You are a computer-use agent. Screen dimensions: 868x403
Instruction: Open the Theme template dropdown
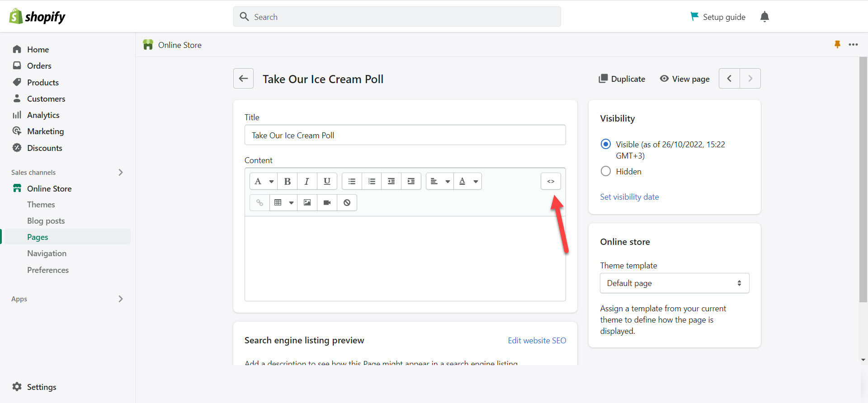674,283
